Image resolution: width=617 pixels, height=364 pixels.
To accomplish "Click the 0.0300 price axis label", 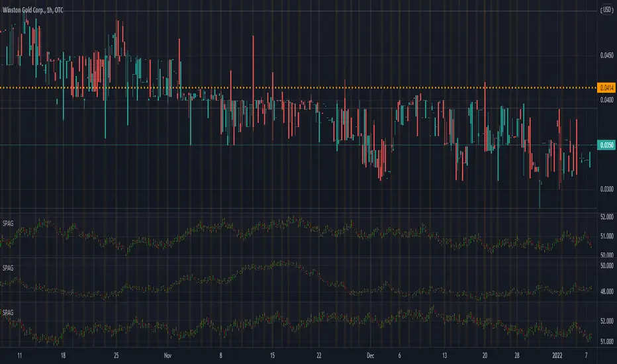I will click(x=605, y=189).
